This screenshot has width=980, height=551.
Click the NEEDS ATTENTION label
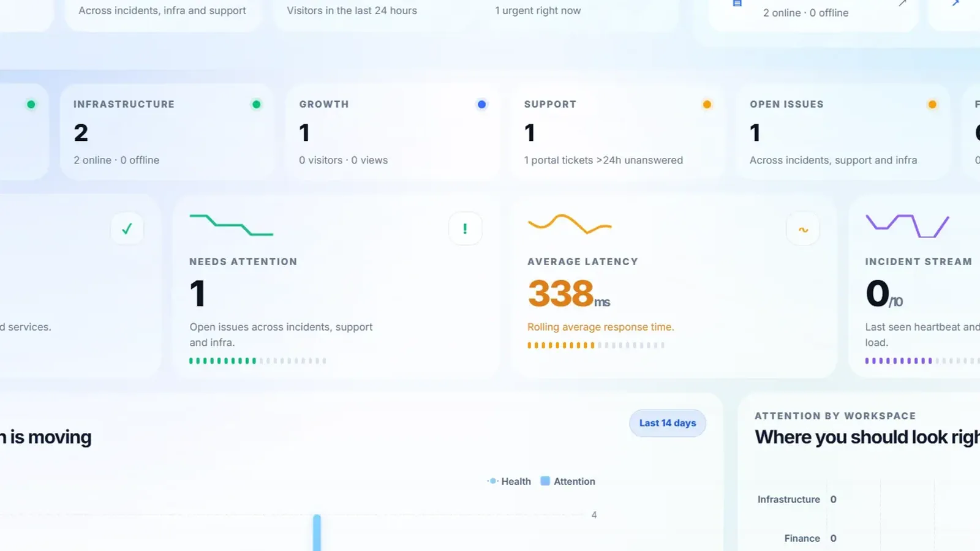click(x=243, y=261)
